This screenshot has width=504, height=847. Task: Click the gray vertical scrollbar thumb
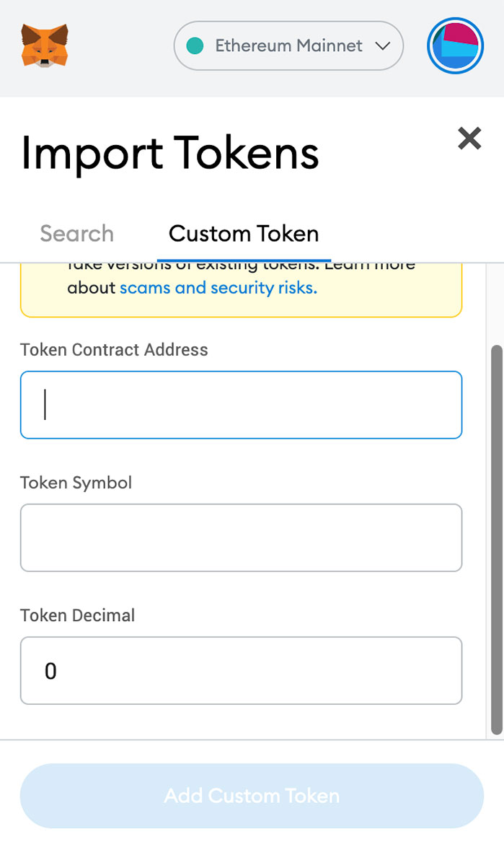pos(497,540)
